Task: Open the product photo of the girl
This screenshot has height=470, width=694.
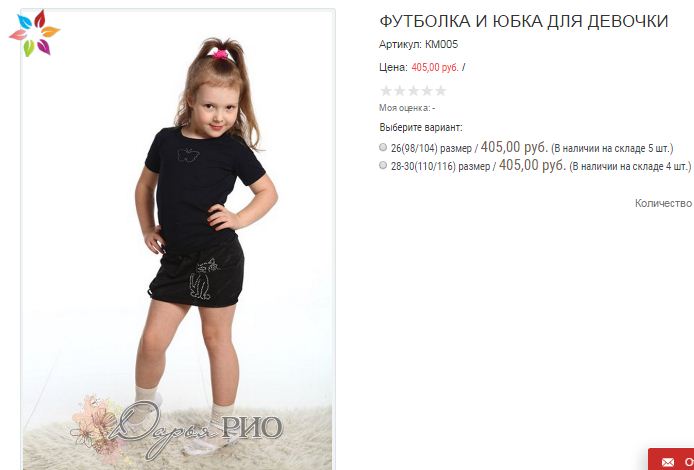Action: 178,239
